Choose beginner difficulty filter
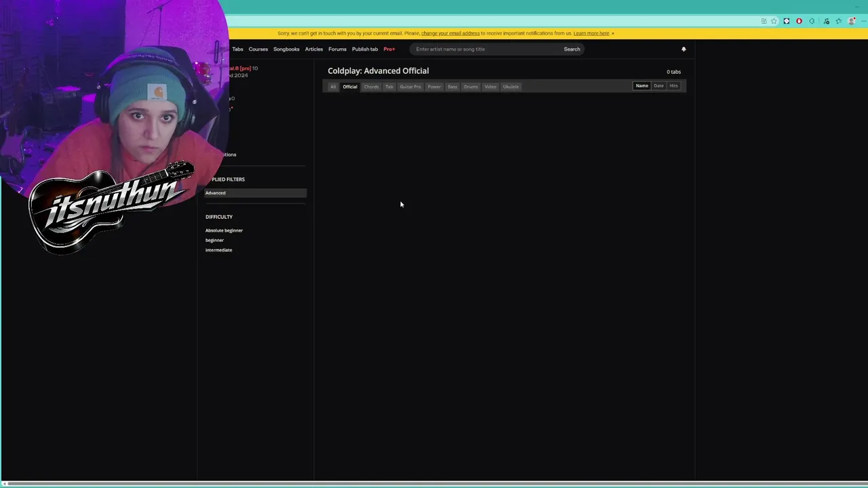The height and width of the screenshot is (488, 868). (214, 240)
